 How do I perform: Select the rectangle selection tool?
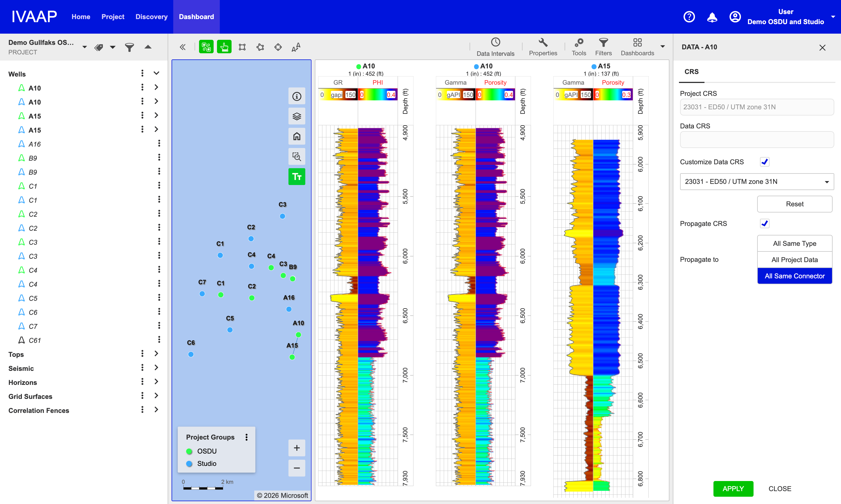(x=242, y=47)
